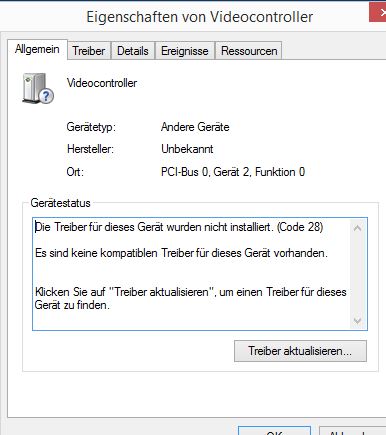
Task: Click the up arrow of the Gerätestatus scrollbar
Action: (x=357, y=228)
